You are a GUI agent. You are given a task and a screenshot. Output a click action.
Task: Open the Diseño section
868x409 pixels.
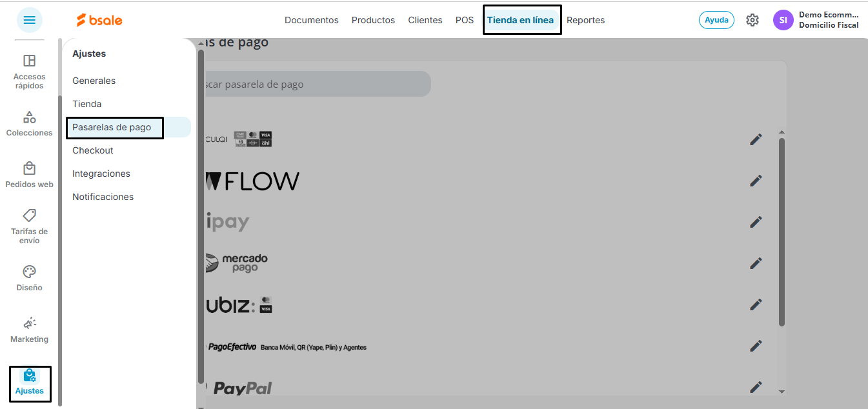coord(30,278)
